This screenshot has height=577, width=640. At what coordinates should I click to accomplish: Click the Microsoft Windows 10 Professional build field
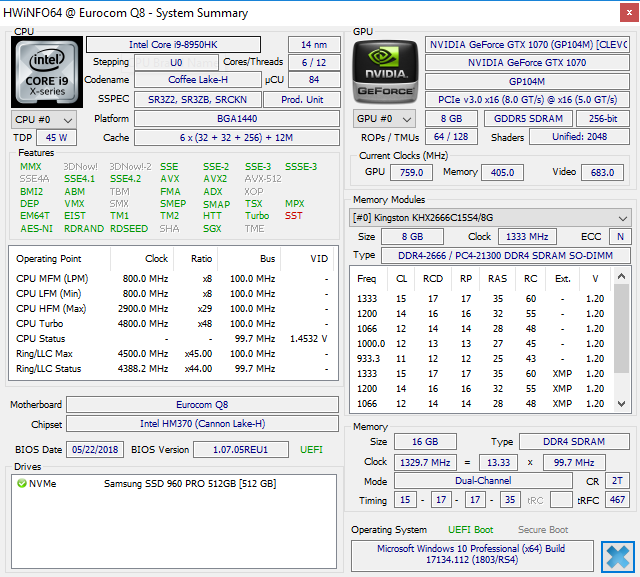[472, 554]
